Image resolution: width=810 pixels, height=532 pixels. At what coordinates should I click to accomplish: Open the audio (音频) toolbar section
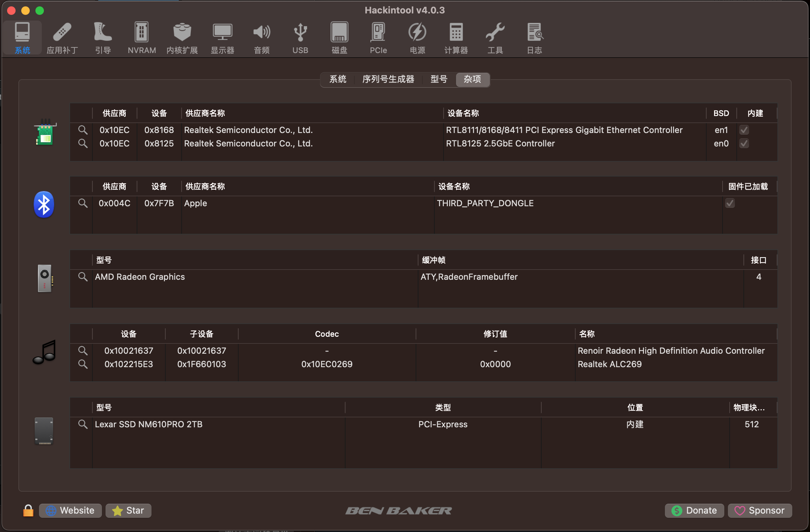coord(262,37)
